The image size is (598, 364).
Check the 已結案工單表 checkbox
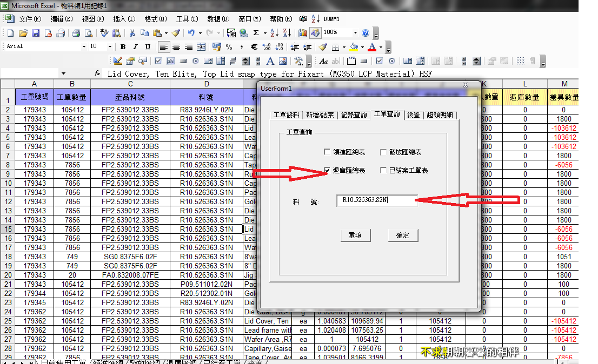383,170
